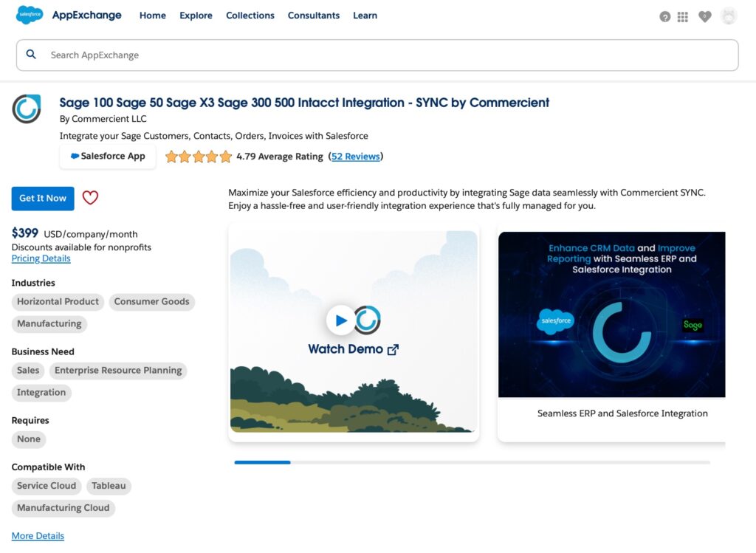Select the Consumer Goods industry tag

[x=152, y=302]
